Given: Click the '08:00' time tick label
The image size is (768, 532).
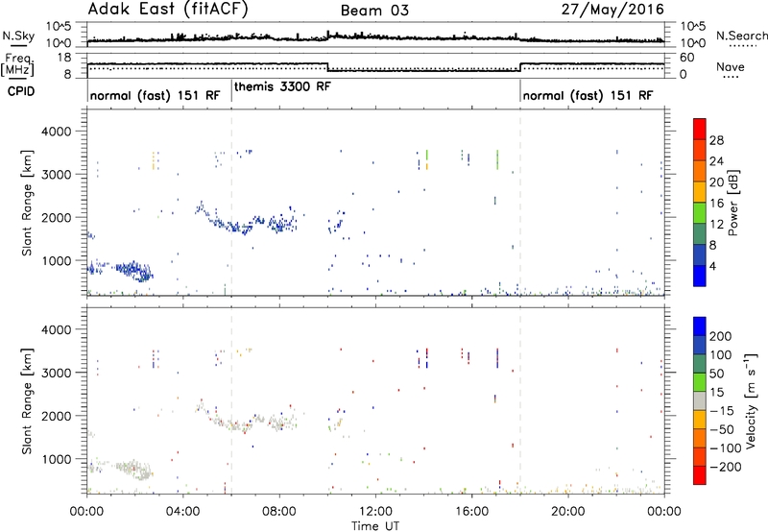Looking at the screenshot, I should click(278, 512).
